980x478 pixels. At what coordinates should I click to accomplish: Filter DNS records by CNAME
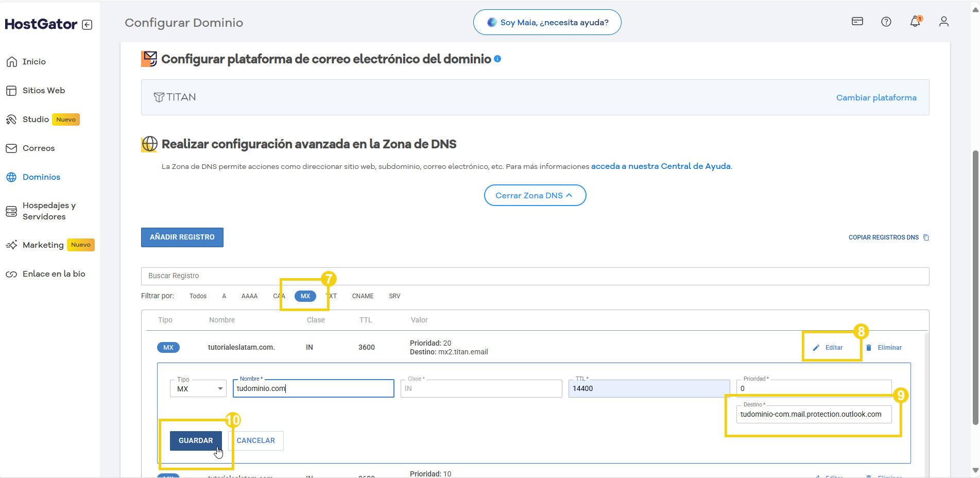point(363,296)
